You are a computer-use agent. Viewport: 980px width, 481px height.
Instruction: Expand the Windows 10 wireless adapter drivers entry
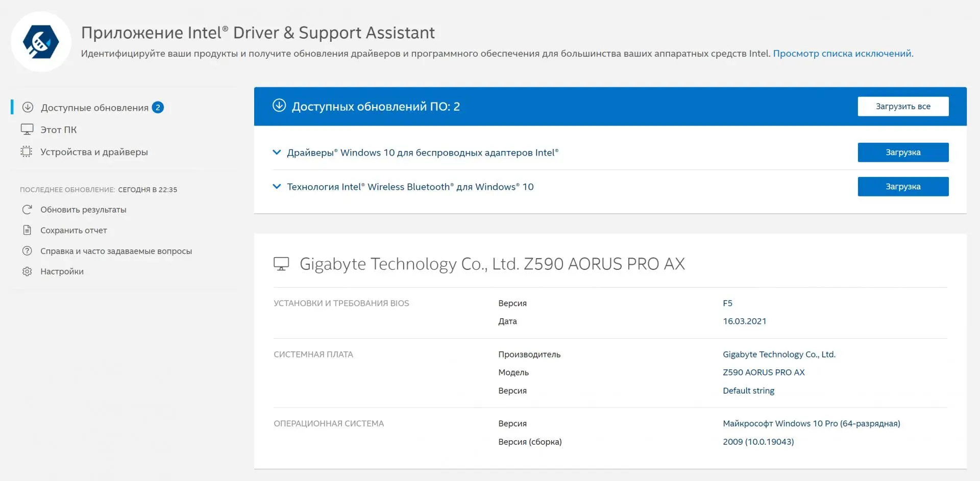pyautogui.click(x=277, y=153)
